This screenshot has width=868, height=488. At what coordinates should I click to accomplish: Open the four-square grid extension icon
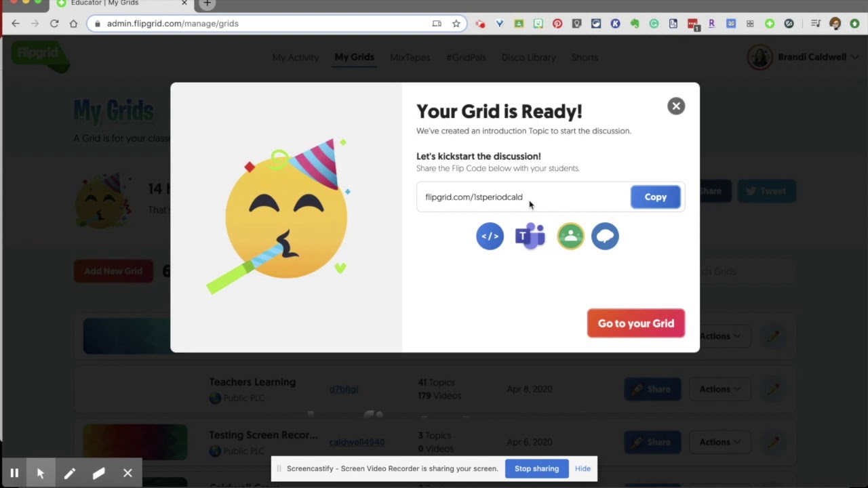pos(750,23)
